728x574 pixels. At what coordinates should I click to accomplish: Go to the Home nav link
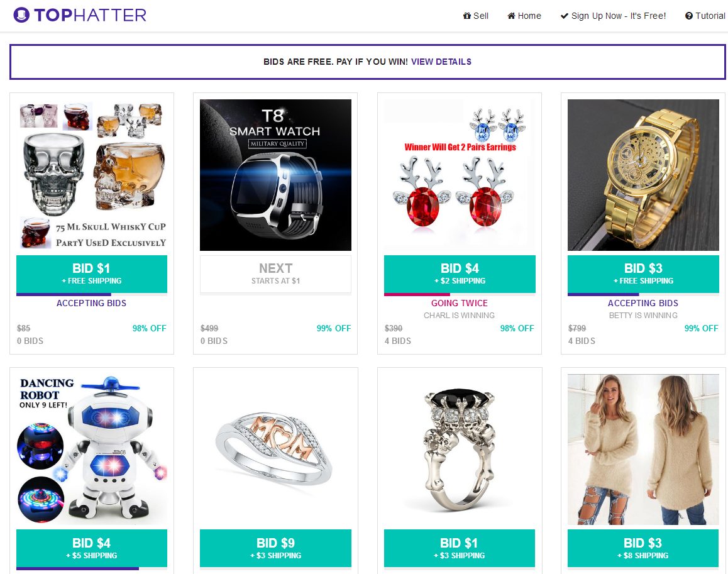(524, 16)
